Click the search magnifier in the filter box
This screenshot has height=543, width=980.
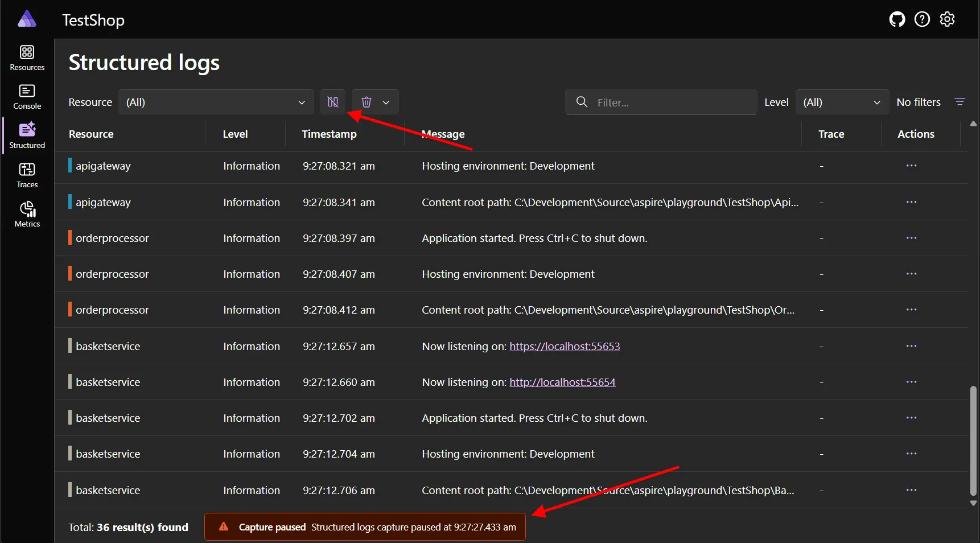(581, 102)
